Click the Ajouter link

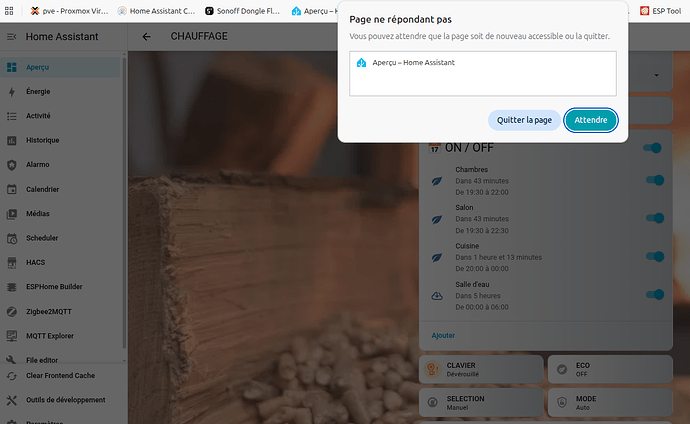pyautogui.click(x=443, y=336)
